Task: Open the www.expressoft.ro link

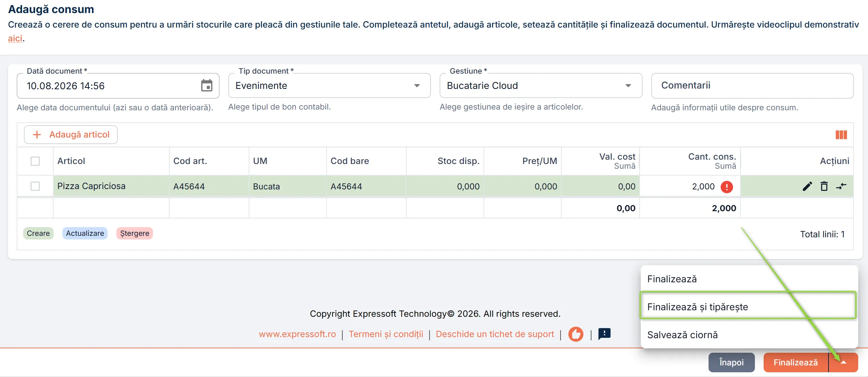Action: tap(297, 334)
